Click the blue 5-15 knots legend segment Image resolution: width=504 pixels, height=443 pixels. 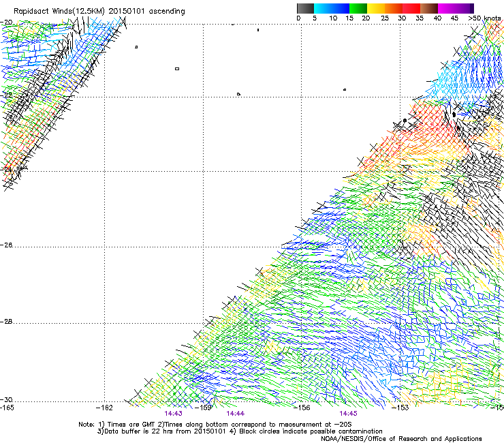pyautogui.click(x=332, y=8)
